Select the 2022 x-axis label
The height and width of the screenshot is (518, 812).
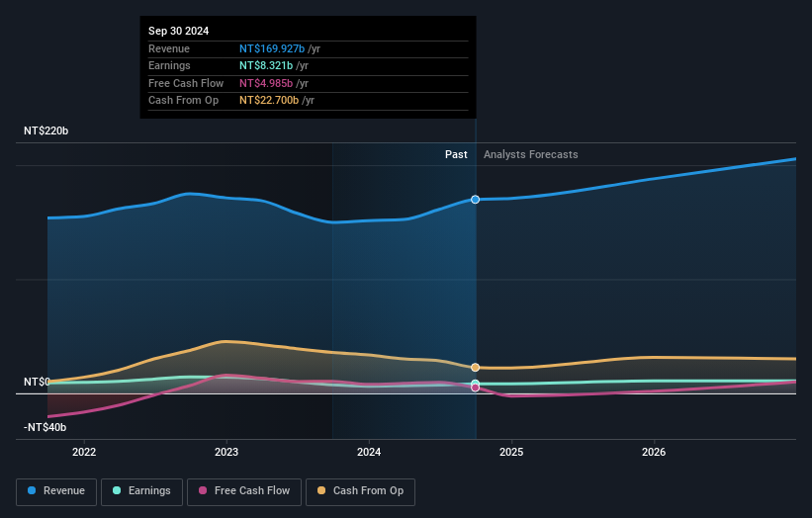pos(84,452)
